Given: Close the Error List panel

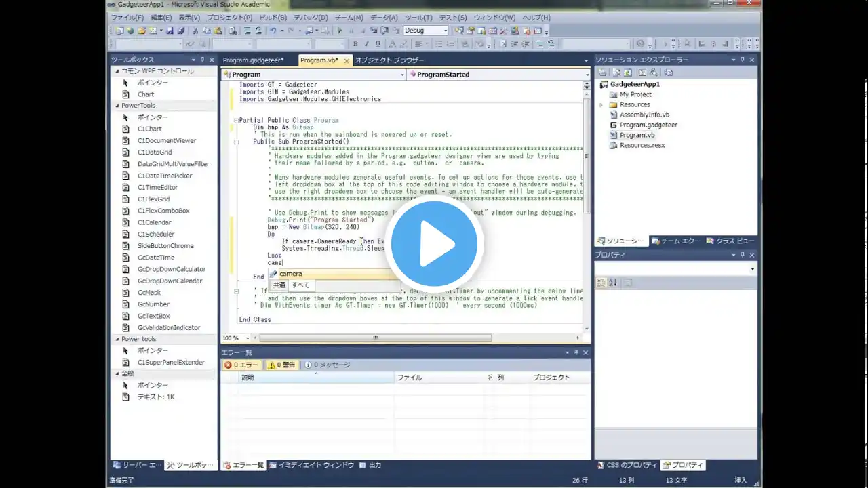Looking at the screenshot, I should tap(586, 352).
